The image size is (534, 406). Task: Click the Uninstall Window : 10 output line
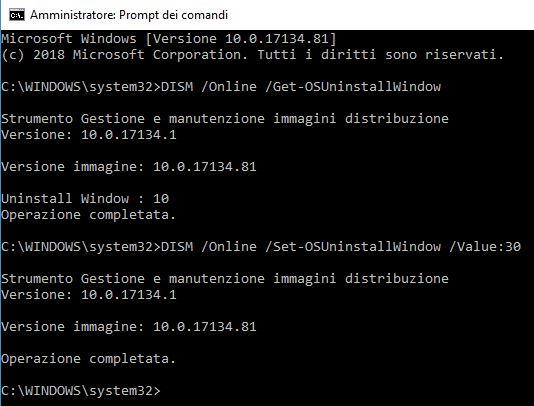pyautogui.click(x=85, y=199)
